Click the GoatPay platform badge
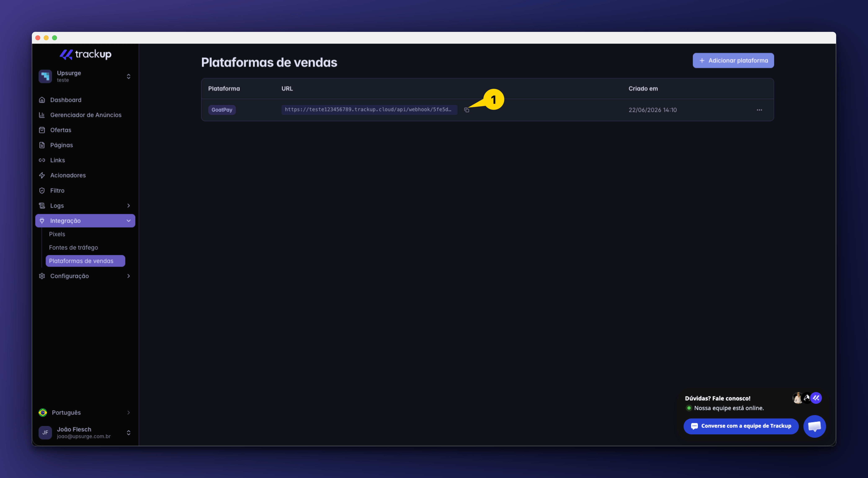The height and width of the screenshot is (478, 868). click(222, 110)
